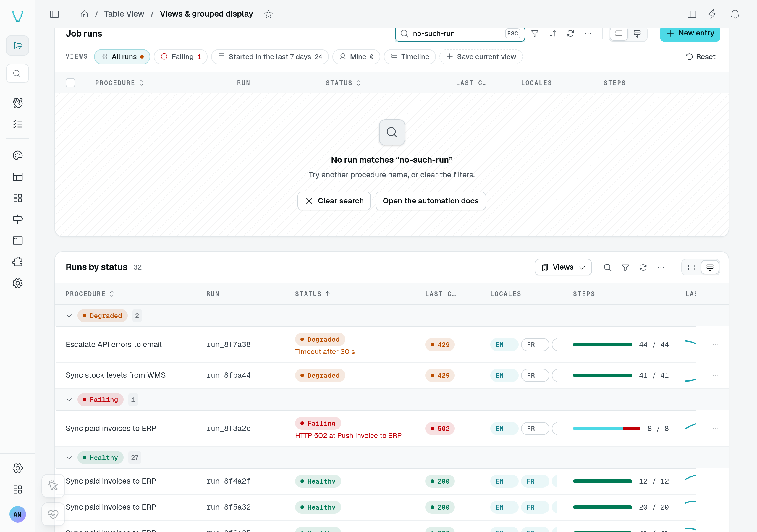Viewport: 757px width, 532px height.
Task: Sort Runs by status by Status column
Action: (x=312, y=294)
